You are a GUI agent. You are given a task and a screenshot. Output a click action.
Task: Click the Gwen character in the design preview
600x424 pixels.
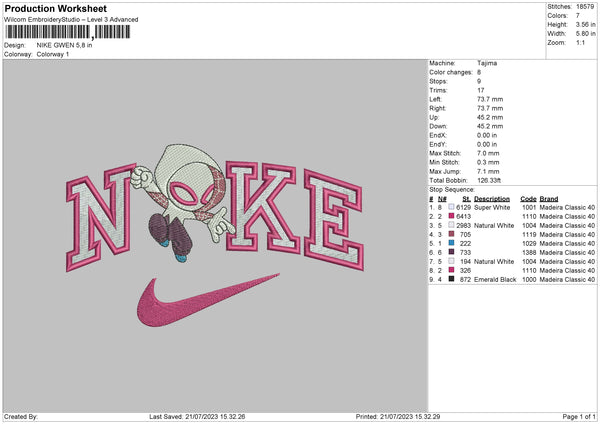pos(183,202)
